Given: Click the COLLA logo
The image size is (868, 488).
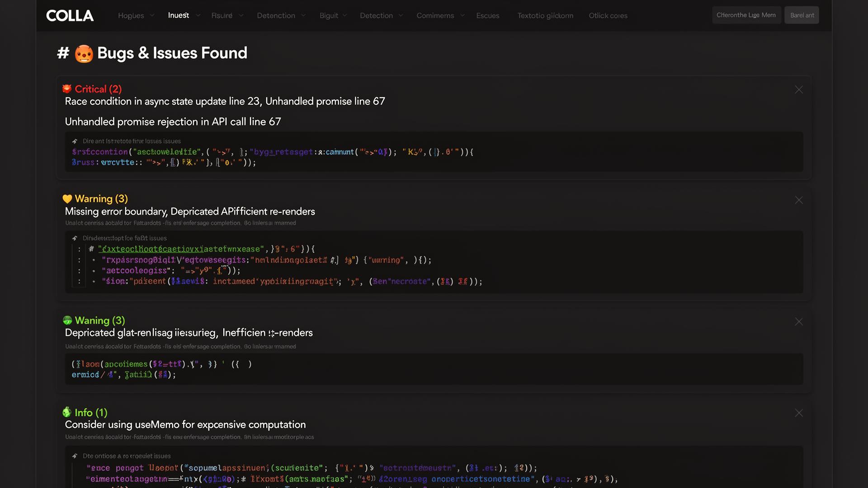Looking at the screenshot, I should click(x=70, y=16).
